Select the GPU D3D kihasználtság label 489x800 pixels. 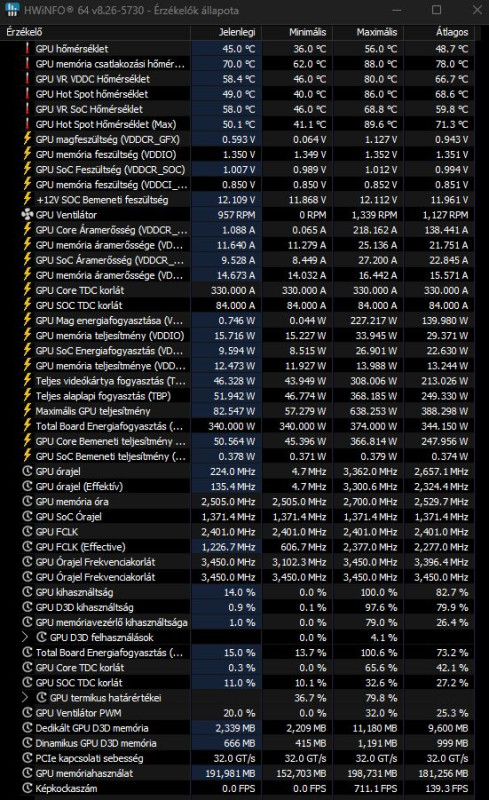84,607
